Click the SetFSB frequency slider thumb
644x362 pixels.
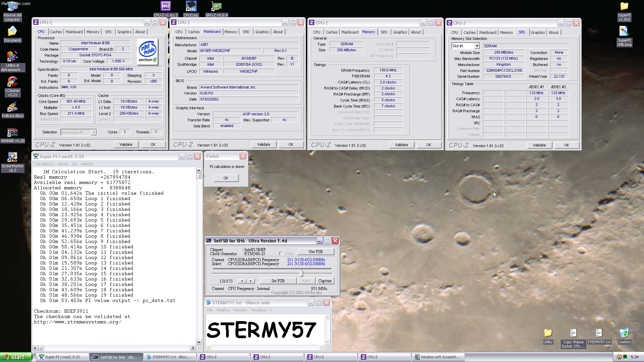pyautogui.click(x=301, y=273)
